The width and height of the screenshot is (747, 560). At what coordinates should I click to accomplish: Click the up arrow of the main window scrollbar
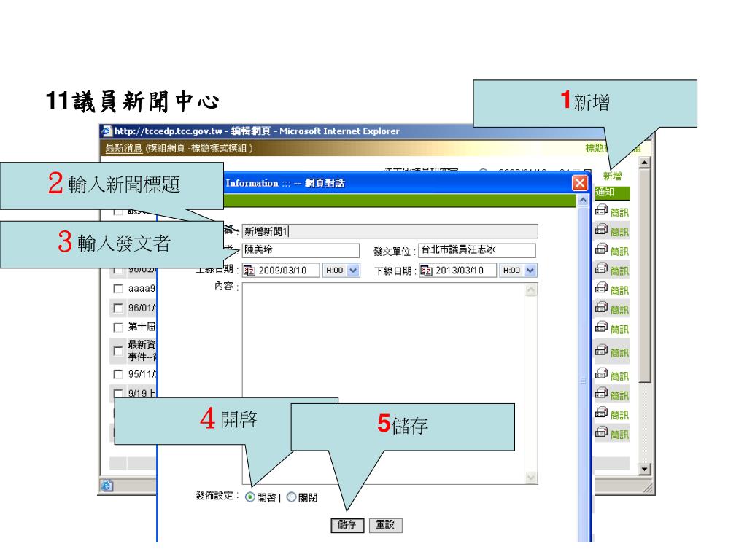[644, 163]
